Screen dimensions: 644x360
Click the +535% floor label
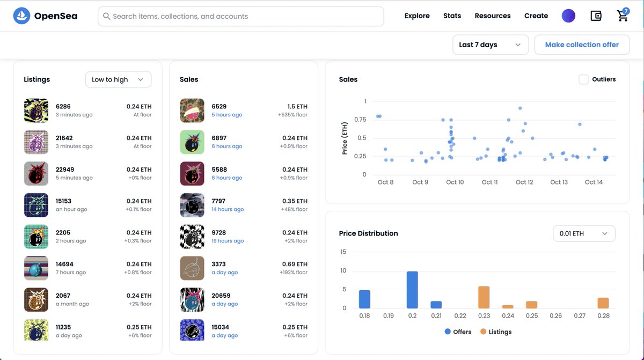click(x=292, y=115)
